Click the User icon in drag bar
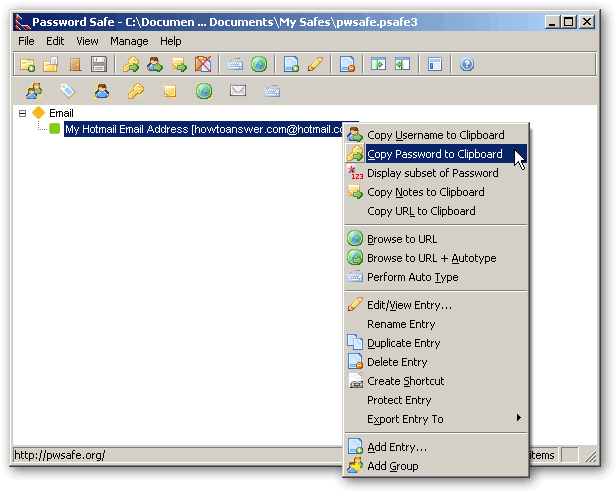 102,91
